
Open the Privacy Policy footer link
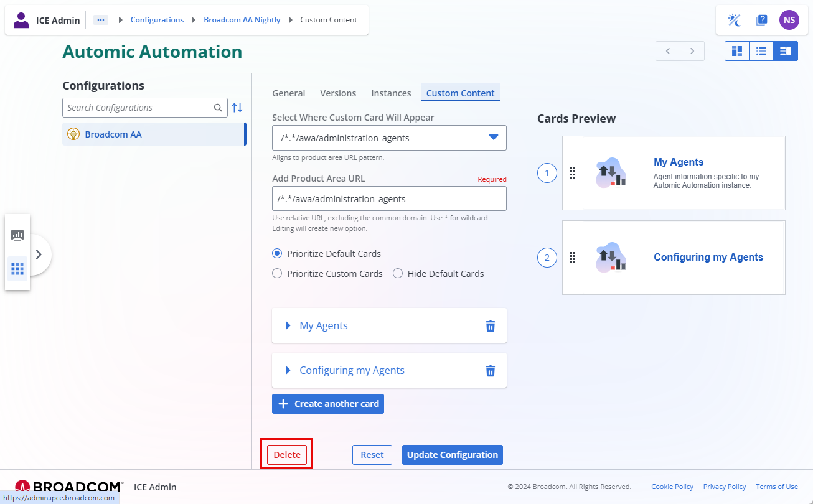[724, 487]
